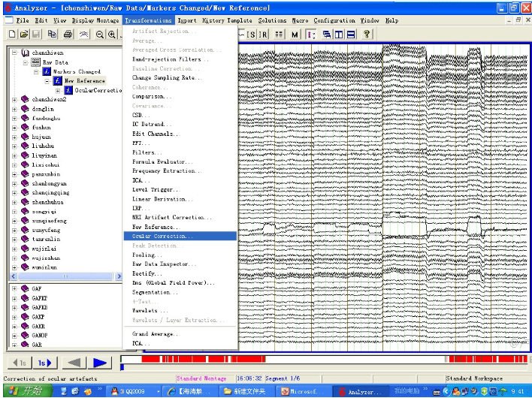
Task: Choose Raw Data Inspector menu entry
Action: tap(180, 264)
